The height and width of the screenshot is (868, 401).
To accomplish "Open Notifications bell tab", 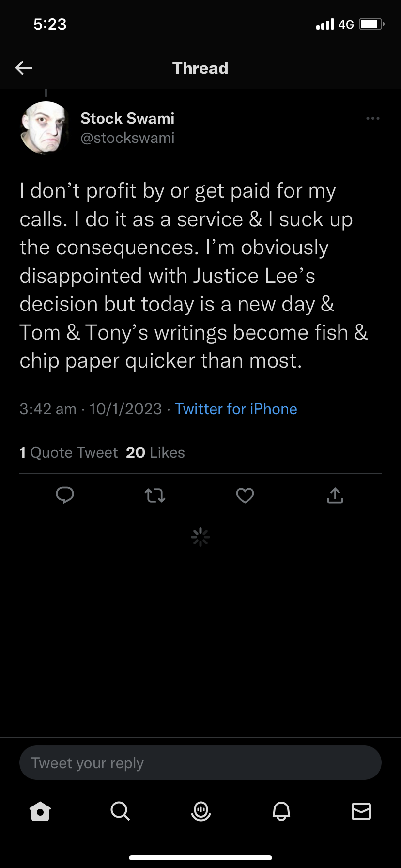I will [281, 811].
